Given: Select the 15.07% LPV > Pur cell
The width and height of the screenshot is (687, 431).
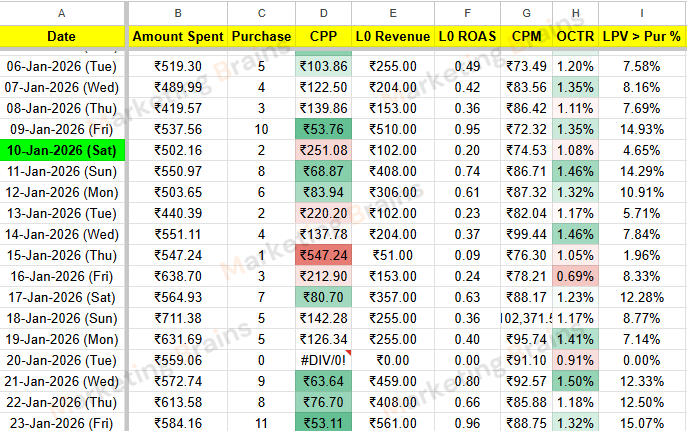Looking at the screenshot, I should pos(641,423).
